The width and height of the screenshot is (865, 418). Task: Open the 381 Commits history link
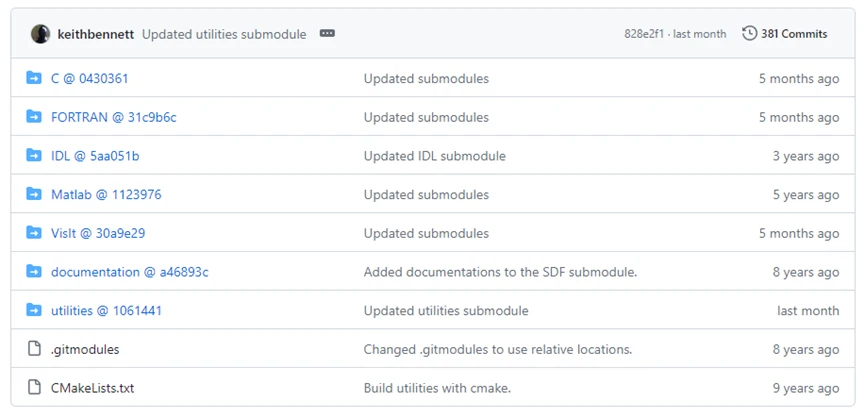[793, 34]
